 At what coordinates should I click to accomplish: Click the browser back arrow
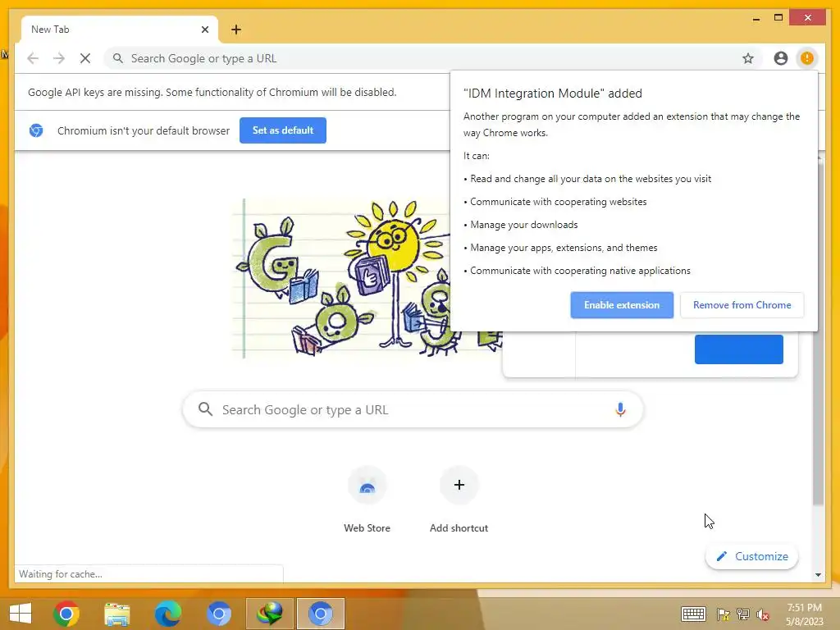click(x=33, y=58)
